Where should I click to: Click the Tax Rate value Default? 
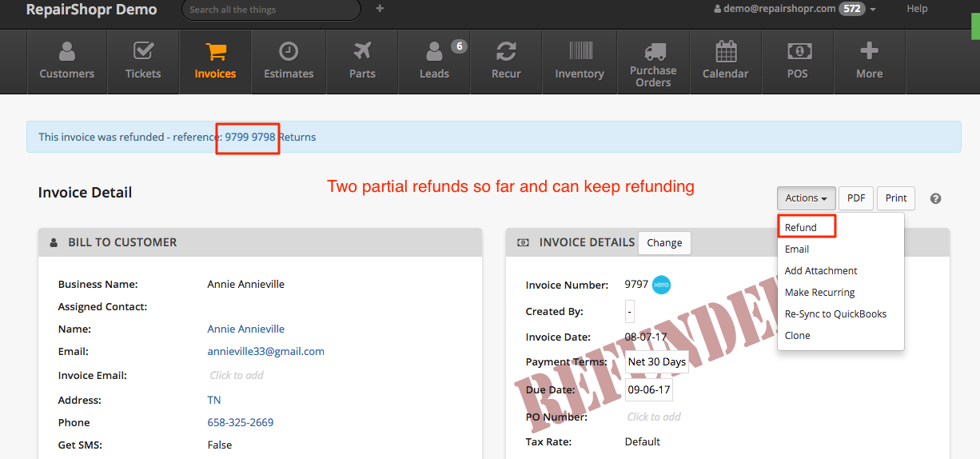[x=643, y=441]
